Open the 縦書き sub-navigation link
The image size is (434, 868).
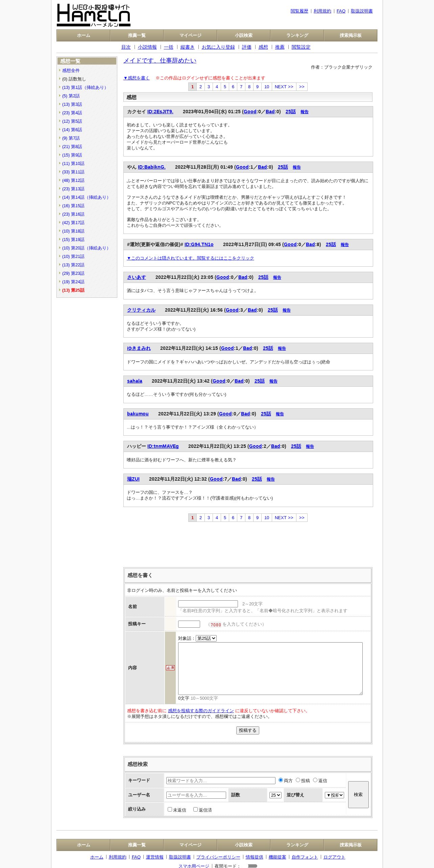pos(187,47)
